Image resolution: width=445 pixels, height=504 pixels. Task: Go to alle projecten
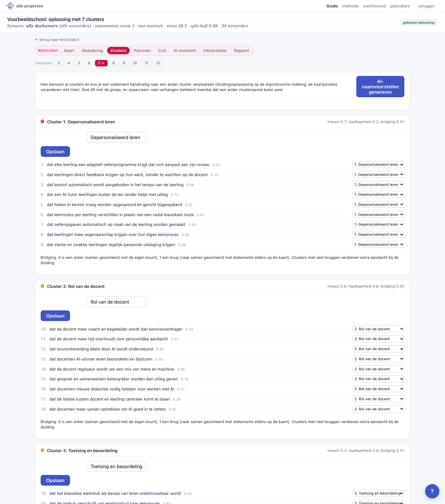click(x=30, y=6)
